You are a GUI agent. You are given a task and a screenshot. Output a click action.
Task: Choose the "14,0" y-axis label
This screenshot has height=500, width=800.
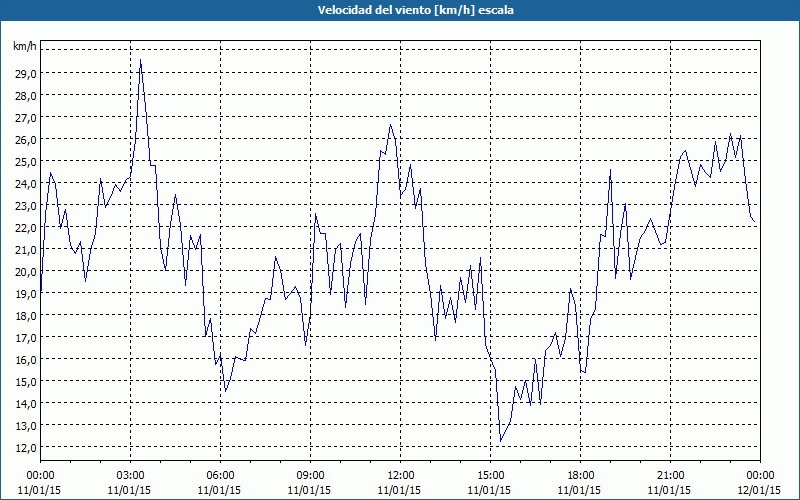[26, 404]
